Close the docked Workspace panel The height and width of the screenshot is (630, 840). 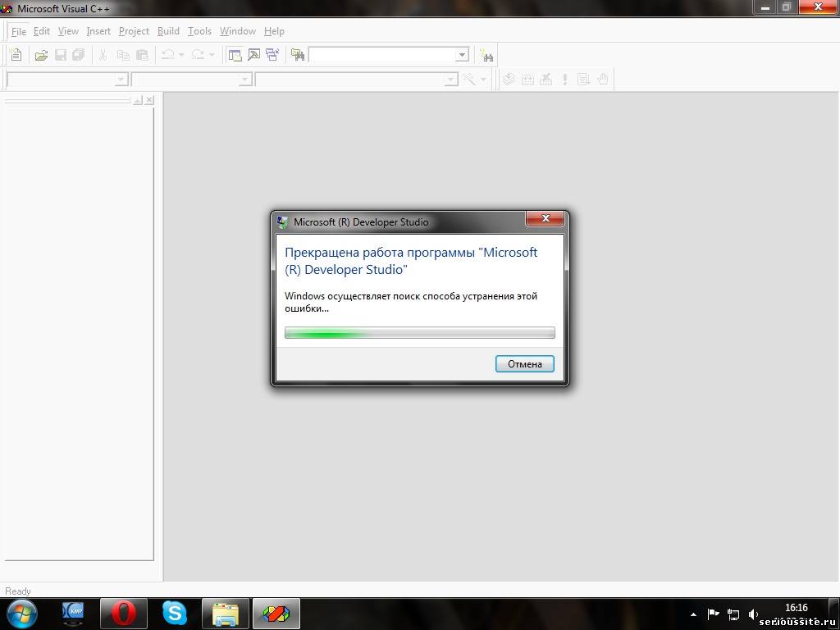[149, 100]
